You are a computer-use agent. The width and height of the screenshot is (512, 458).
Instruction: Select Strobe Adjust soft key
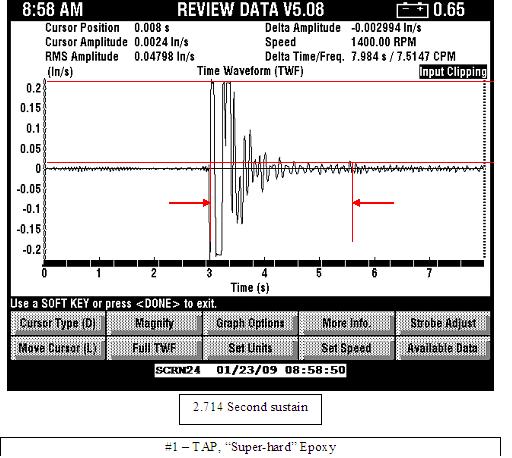pyautogui.click(x=443, y=323)
